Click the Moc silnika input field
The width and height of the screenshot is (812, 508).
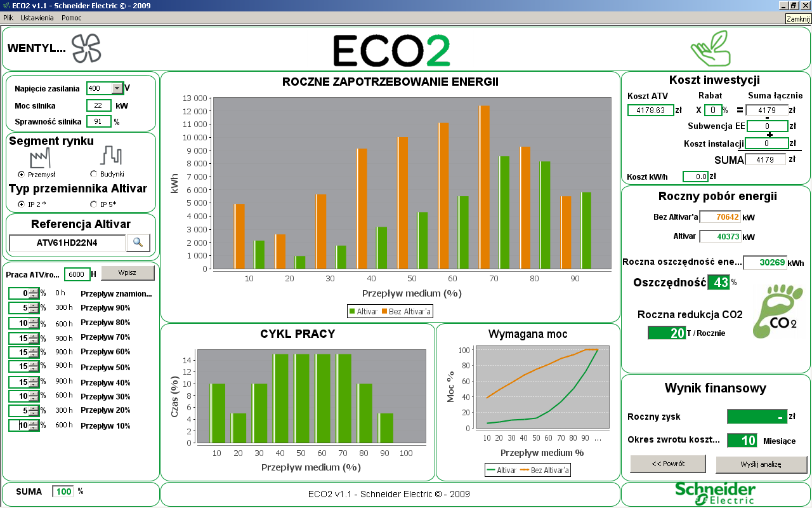[99, 105]
